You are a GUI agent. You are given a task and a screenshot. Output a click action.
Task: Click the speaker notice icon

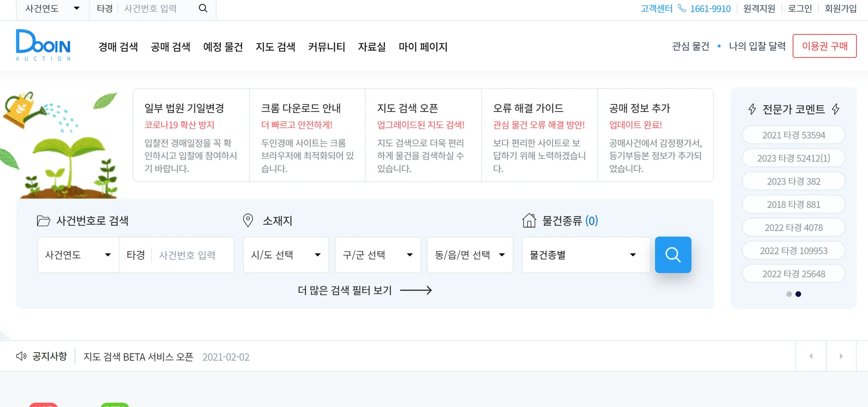21,356
